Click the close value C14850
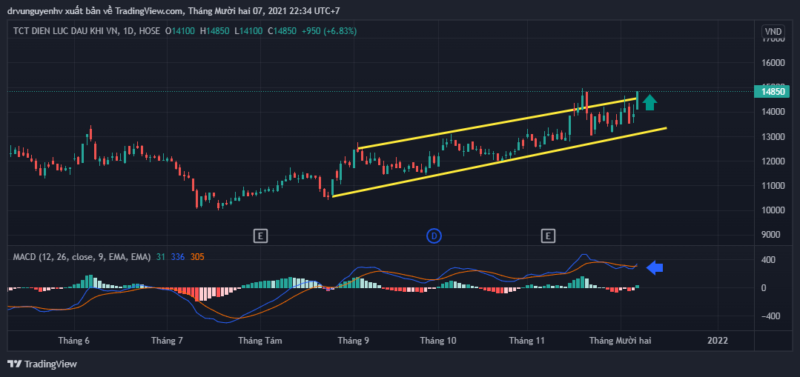The image size is (800, 377). coord(282,31)
